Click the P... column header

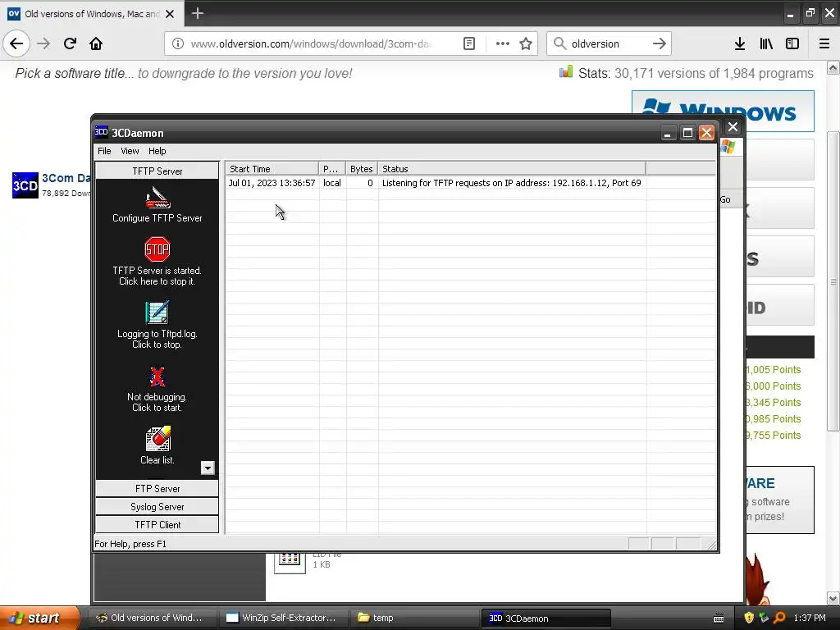pyautogui.click(x=332, y=169)
